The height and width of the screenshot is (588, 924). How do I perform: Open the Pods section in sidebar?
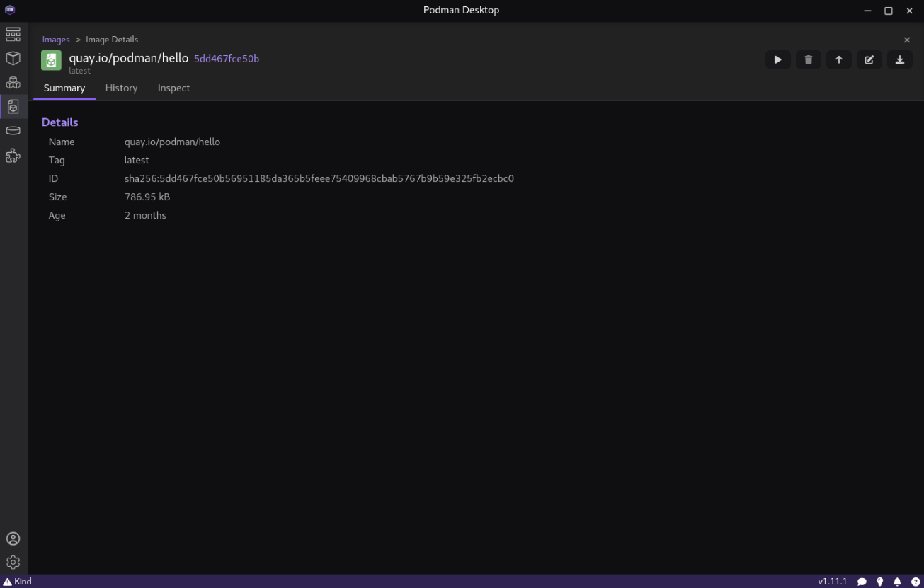[x=13, y=83]
